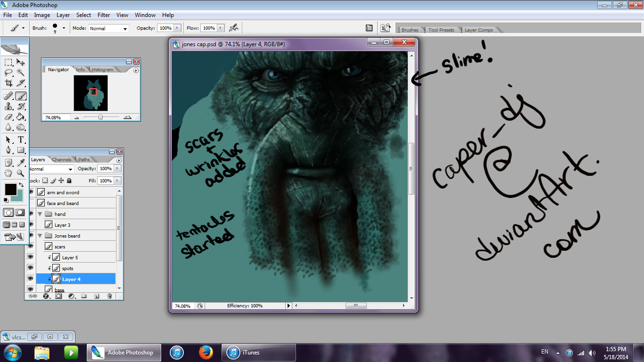The height and width of the screenshot is (362, 644).
Task: Open the layer Fill slider arrow
Action: pos(117,181)
